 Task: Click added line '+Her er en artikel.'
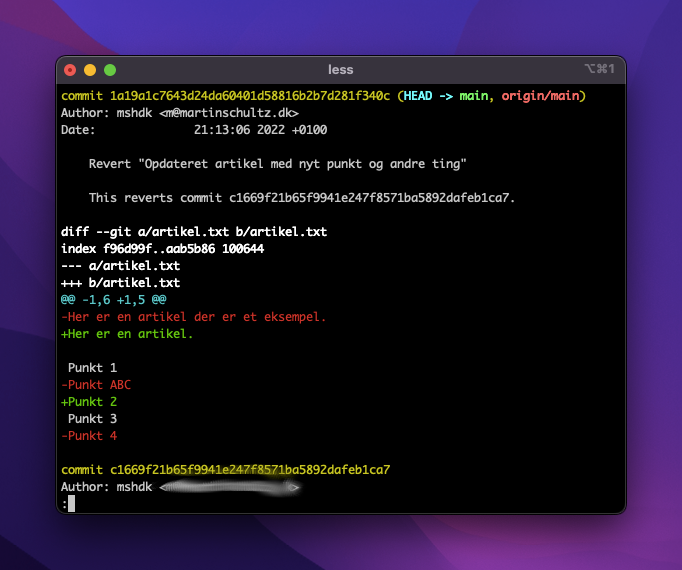[127, 334]
